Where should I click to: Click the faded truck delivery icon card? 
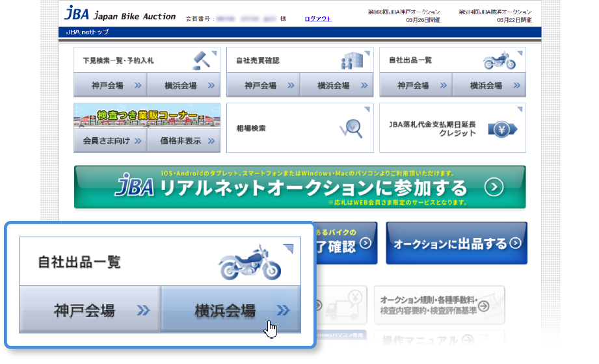point(341,305)
